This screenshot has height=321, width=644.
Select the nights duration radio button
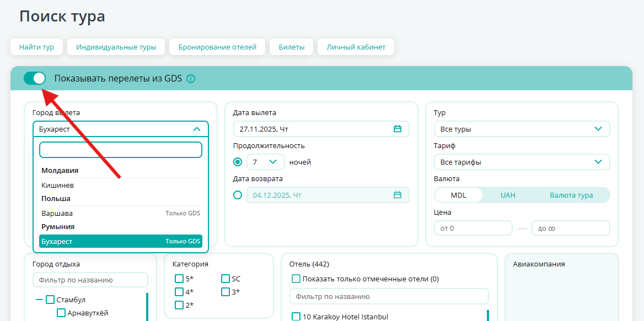(x=238, y=162)
